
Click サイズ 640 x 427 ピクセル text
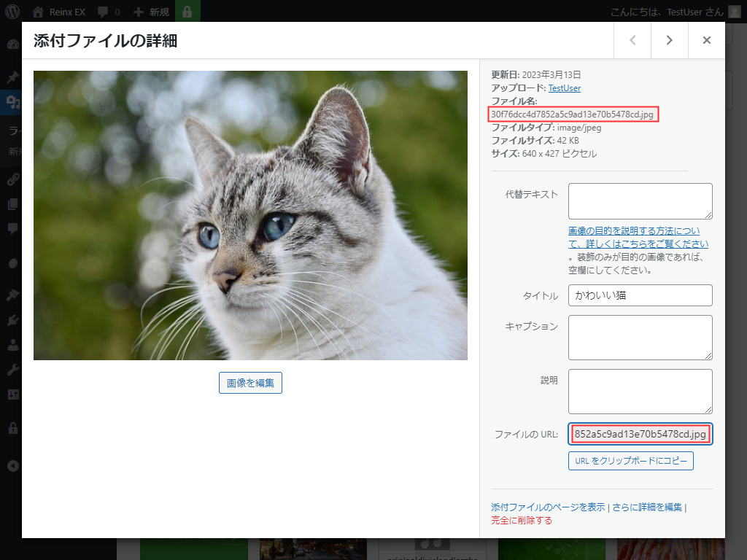[x=544, y=154]
